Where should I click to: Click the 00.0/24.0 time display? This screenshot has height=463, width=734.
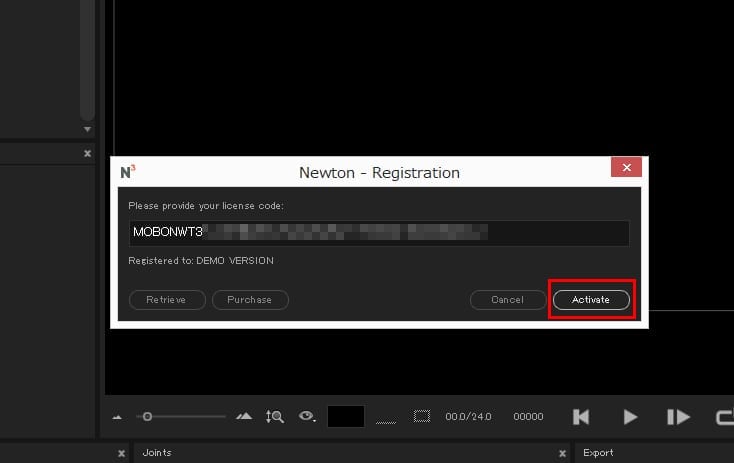pos(468,416)
